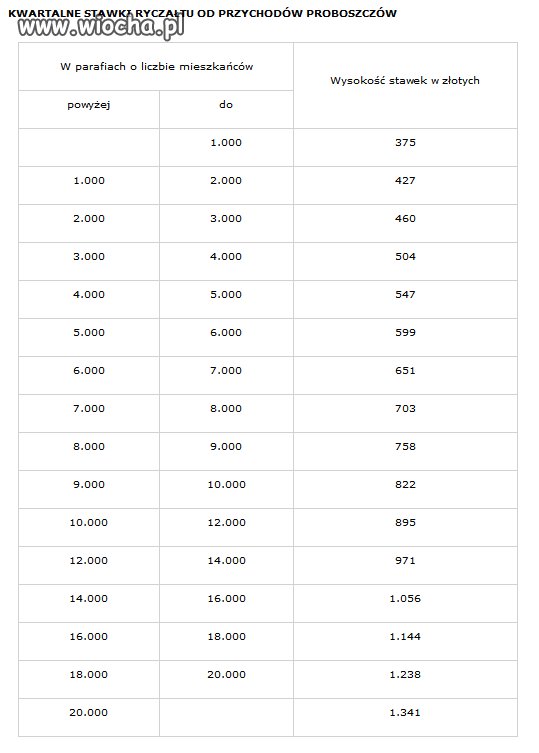Select the 'powyżej' value 20.000
The width and height of the screenshot is (539, 753).
(x=88, y=713)
